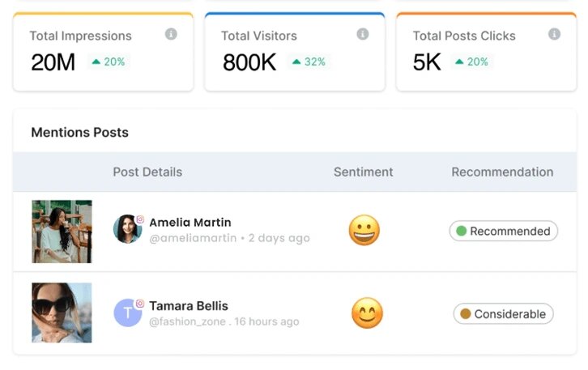The width and height of the screenshot is (588, 370).
Task: Click the Total Posts Clicks label
Action: pyautogui.click(x=464, y=36)
